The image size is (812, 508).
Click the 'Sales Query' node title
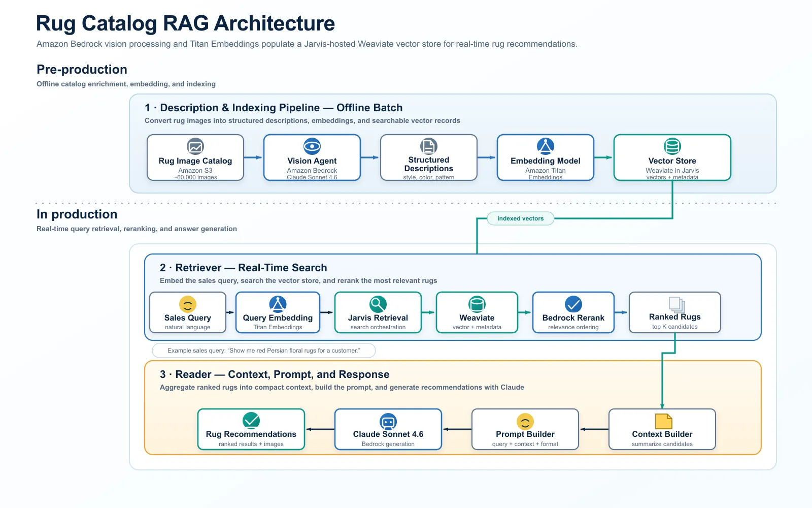click(x=188, y=318)
